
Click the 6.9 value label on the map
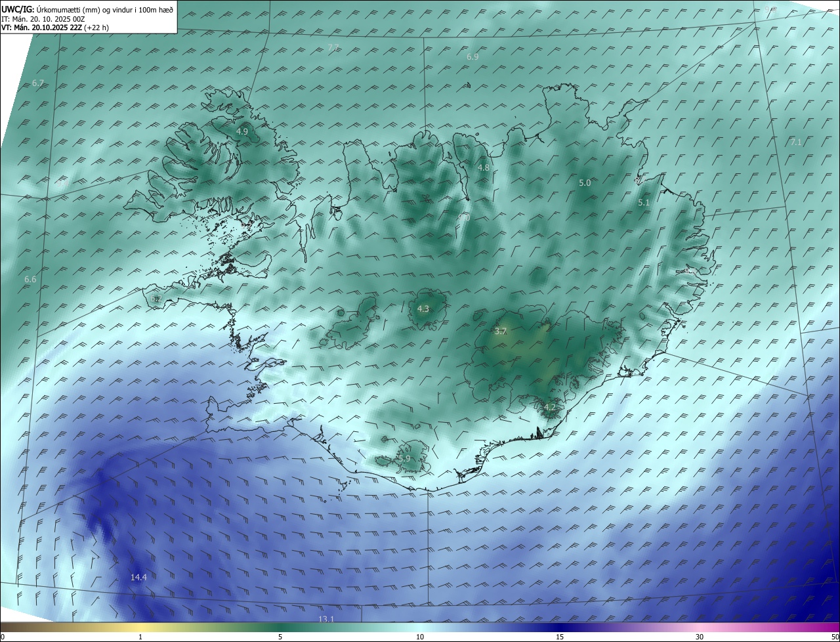472,57
